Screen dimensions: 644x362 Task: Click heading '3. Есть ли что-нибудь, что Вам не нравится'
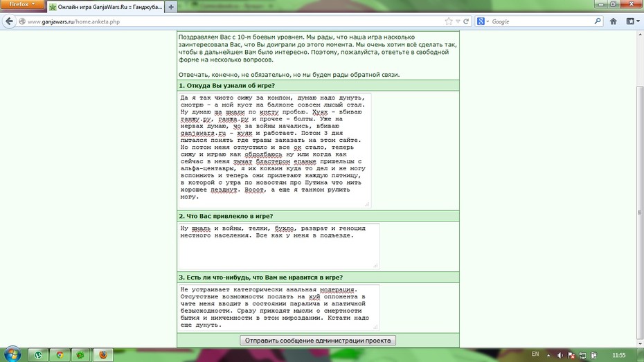[260, 278]
